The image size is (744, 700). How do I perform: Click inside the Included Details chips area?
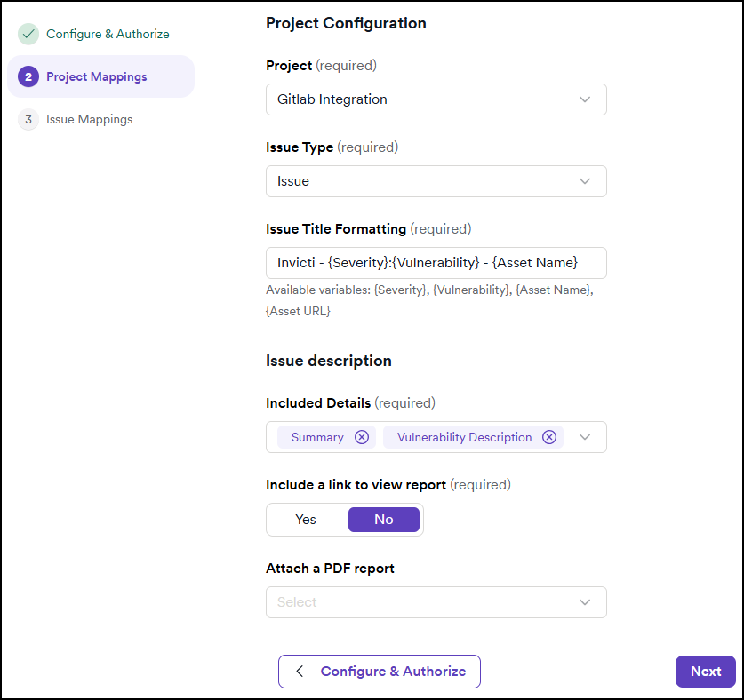click(436, 437)
